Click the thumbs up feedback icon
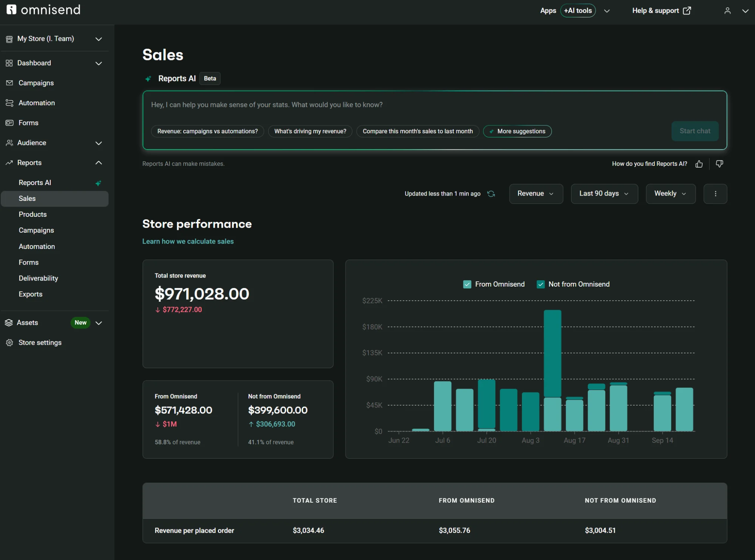Image resolution: width=755 pixels, height=560 pixels. [699, 164]
